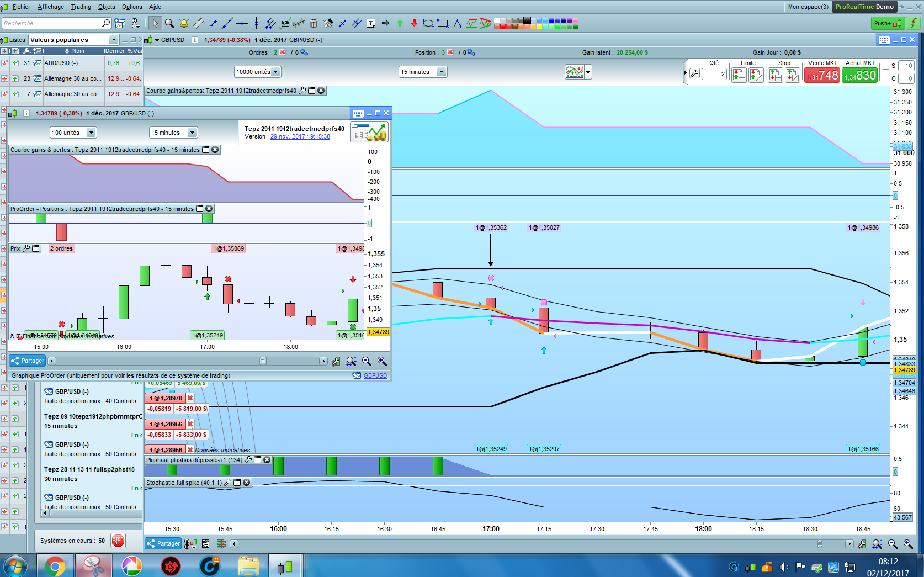
Task: Open the version date link 29 nov. 2017
Action: point(300,136)
